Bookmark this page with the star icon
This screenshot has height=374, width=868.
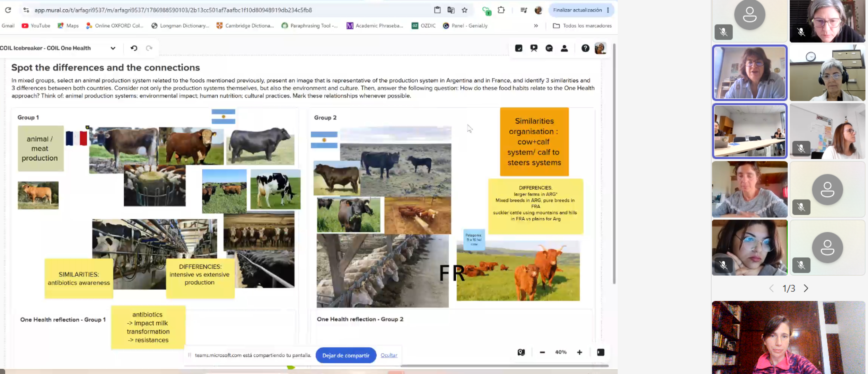click(x=465, y=10)
